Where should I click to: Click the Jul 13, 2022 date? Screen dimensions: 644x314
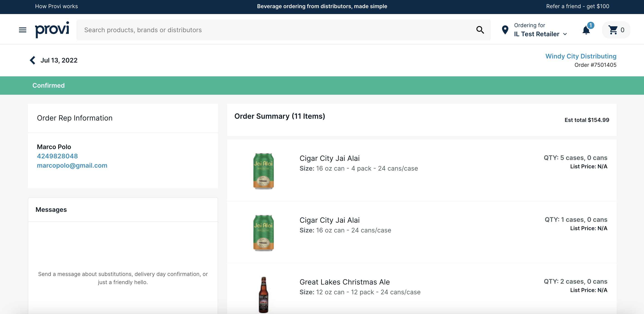59,60
